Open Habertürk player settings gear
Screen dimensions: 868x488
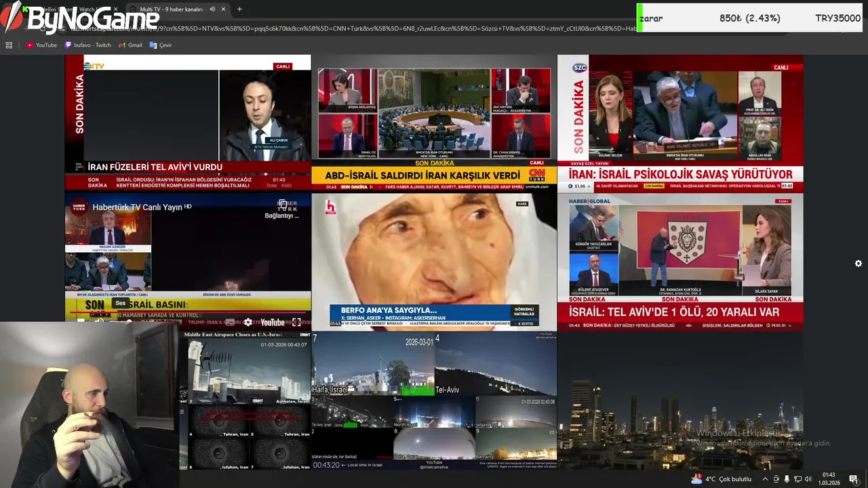click(x=248, y=323)
